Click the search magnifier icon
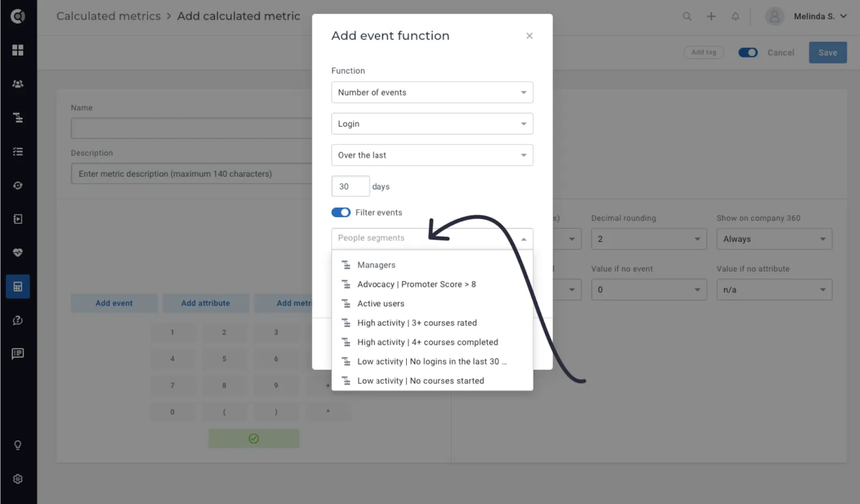This screenshot has width=860, height=504. point(687,16)
